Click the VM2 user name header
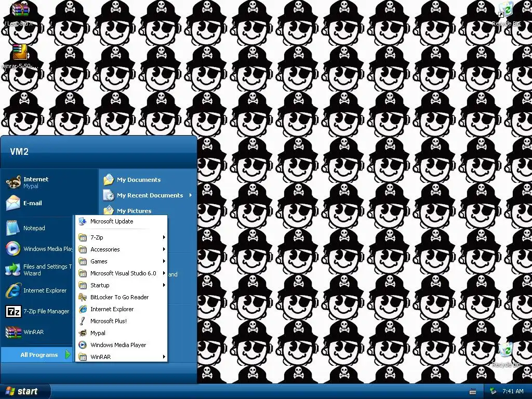Viewport: 532px width, 399px height. point(19,151)
